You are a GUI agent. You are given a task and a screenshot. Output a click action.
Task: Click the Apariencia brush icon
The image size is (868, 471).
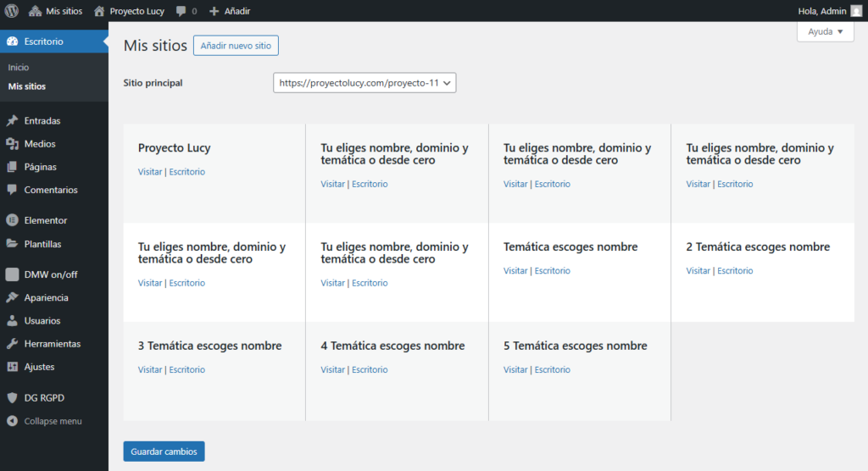(x=12, y=298)
